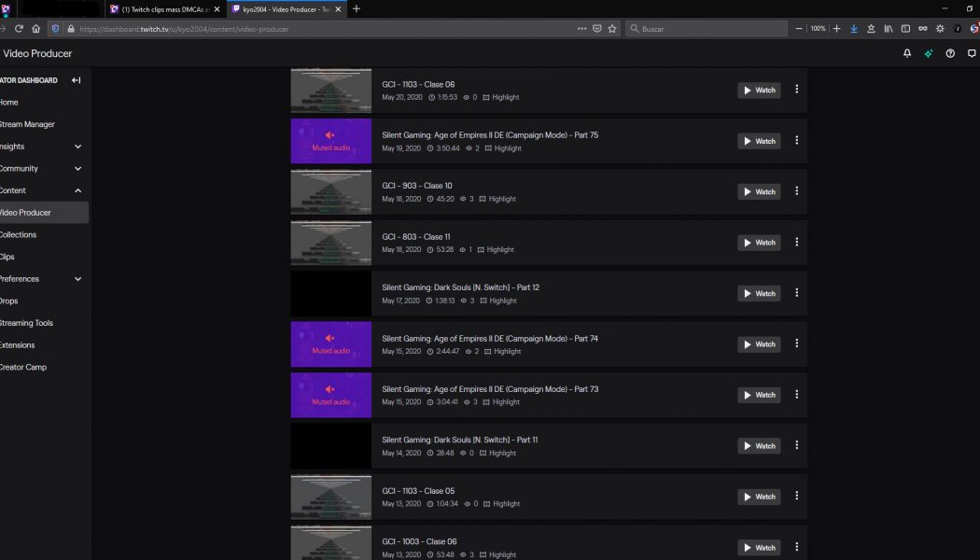Image resolution: width=980 pixels, height=560 pixels.
Task: Click the teal sparkle icon in the header
Action: tap(928, 54)
